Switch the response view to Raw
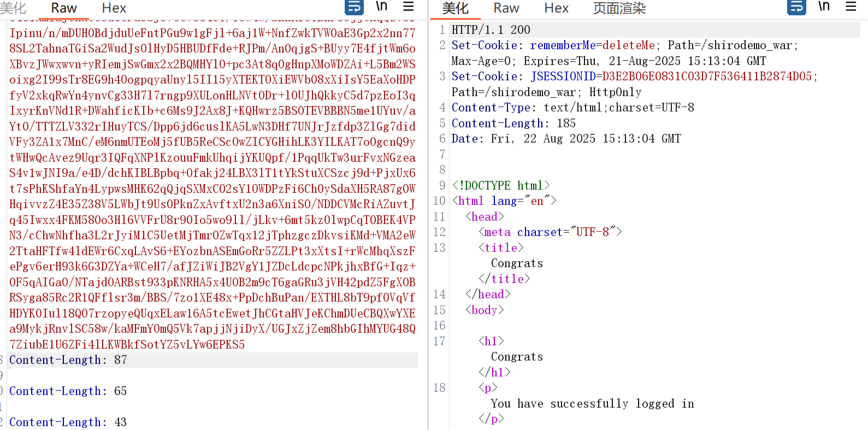 (506, 8)
